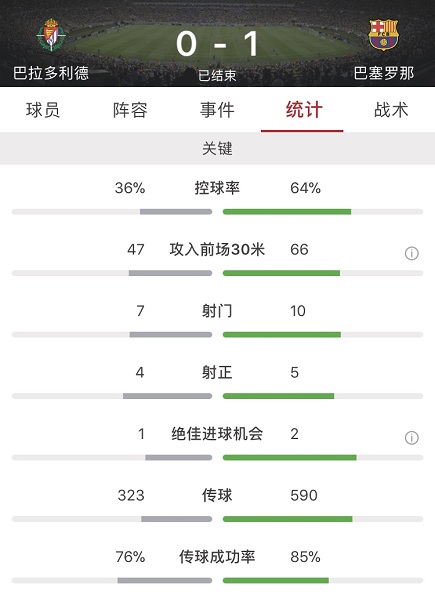Open info icon for 攻入前场30米
This screenshot has height=595, width=435.
point(411,253)
